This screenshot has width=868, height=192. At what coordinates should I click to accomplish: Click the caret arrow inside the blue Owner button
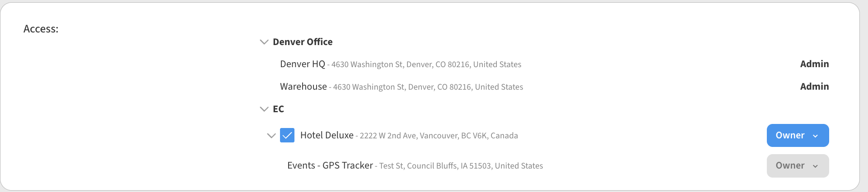click(x=815, y=136)
